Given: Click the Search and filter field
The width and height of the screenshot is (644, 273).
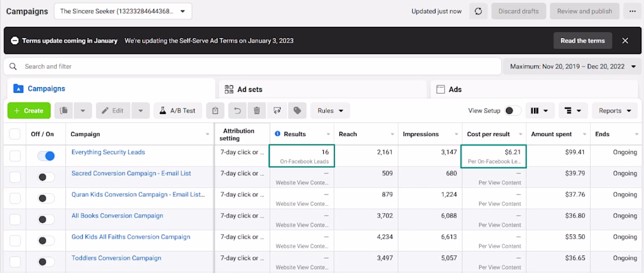Looking at the screenshot, I should click(252, 67).
